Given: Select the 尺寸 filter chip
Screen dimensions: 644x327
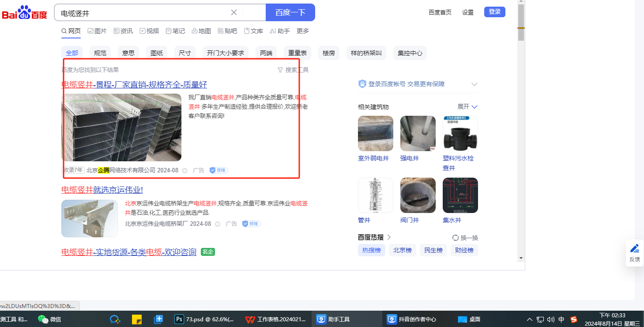Looking at the screenshot, I should (185, 53).
